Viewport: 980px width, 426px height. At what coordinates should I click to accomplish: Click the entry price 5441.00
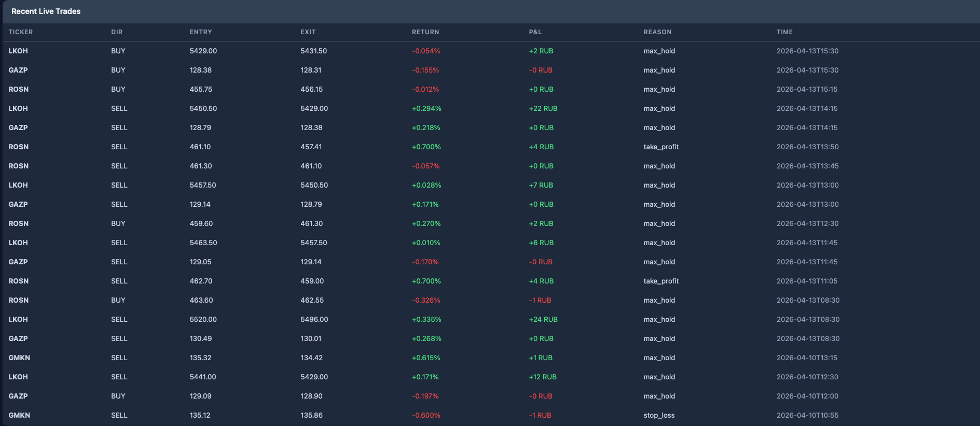point(203,377)
